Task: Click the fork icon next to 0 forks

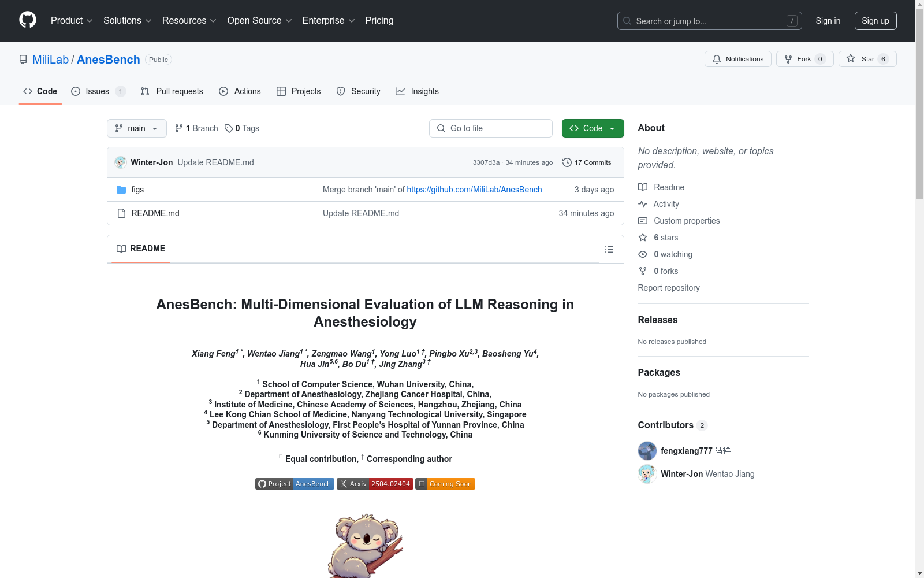Action: (643, 271)
